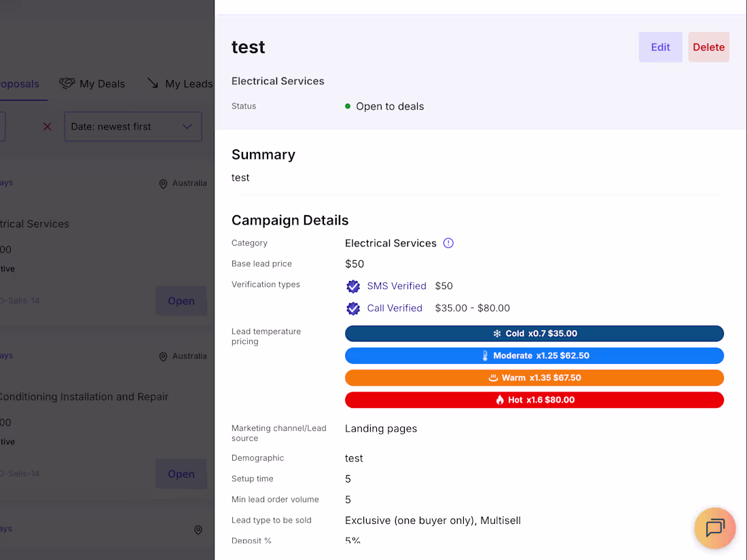747x560 pixels.
Task: Switch to the My Deals tab
Action: pyautogui.click(x=92, y=83)
